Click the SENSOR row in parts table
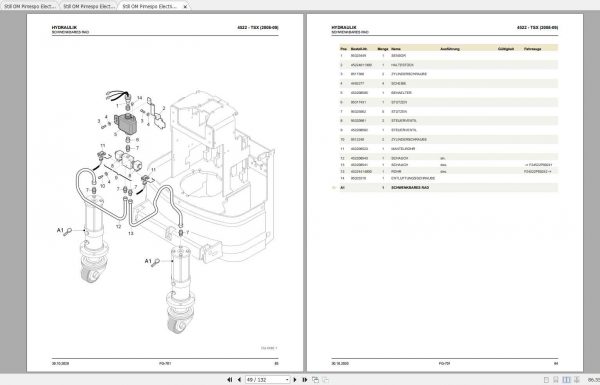600x385 pixels. pos(448,56)
